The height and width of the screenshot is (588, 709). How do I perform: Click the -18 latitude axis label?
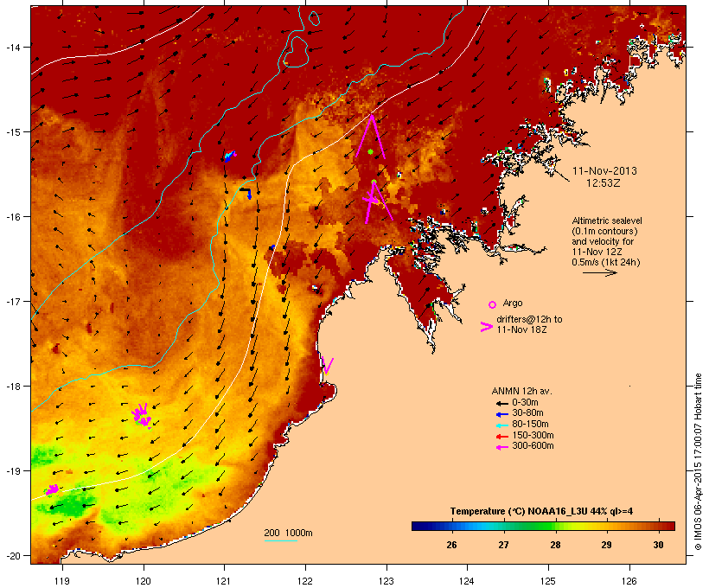coord(13,387)
